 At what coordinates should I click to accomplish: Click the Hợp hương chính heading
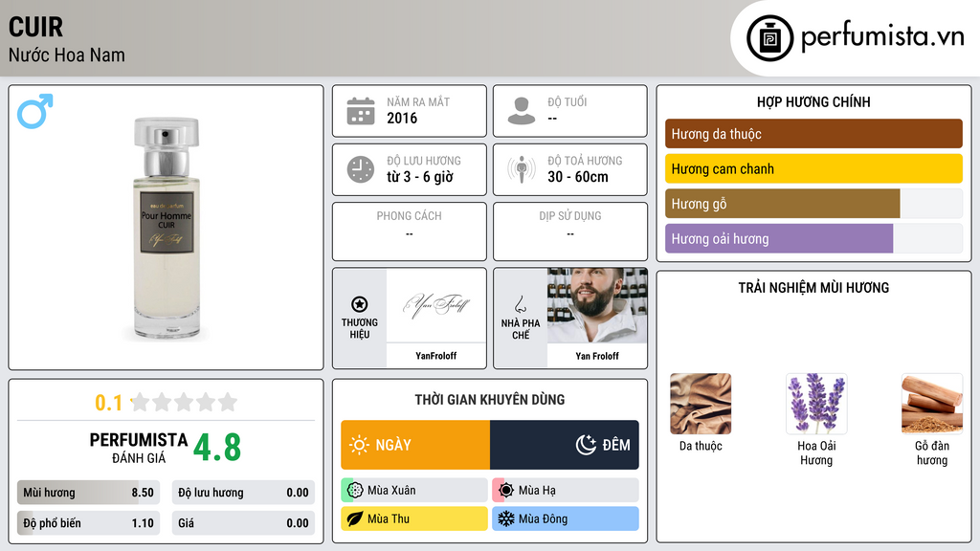point(813,101)
